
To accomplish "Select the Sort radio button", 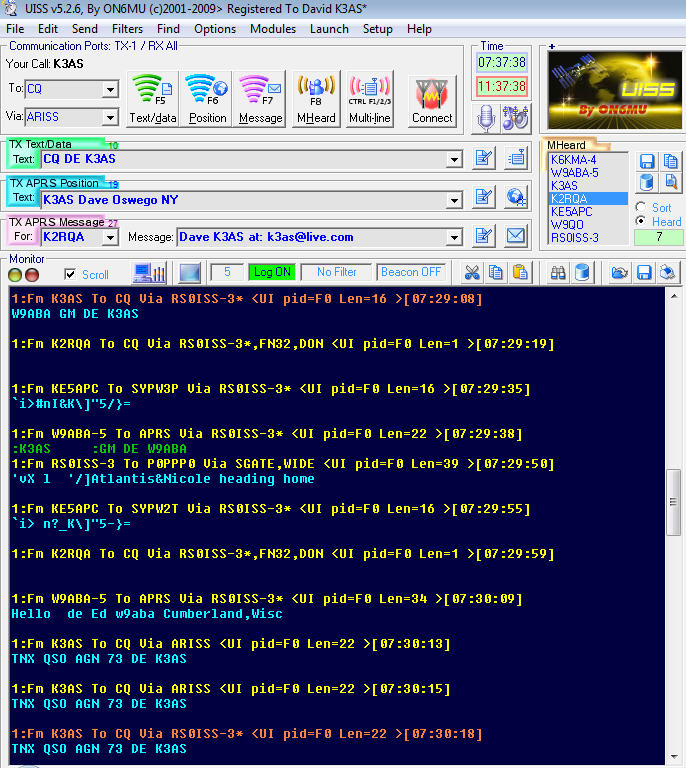I will tap(640, 207).
